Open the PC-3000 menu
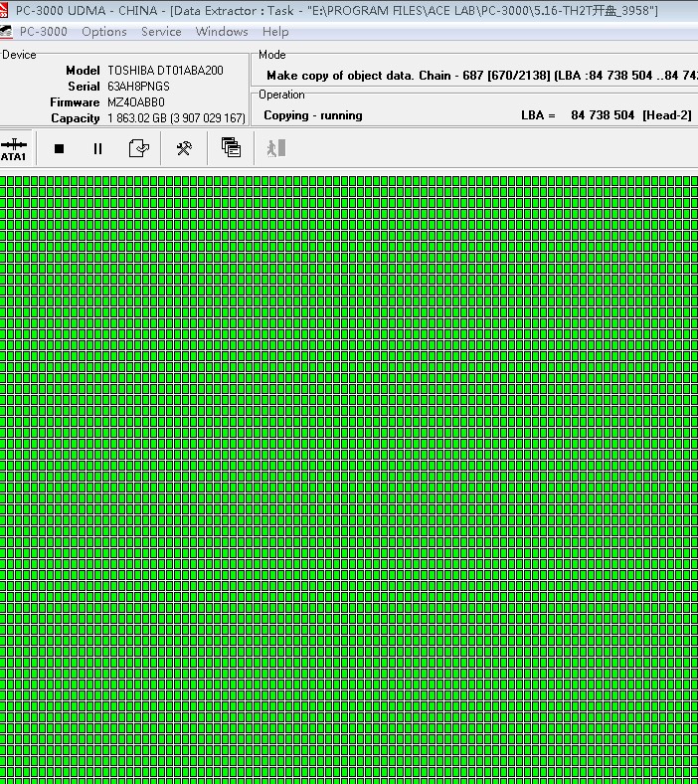This screenshot has height=784, width=698. click(44, 32)
